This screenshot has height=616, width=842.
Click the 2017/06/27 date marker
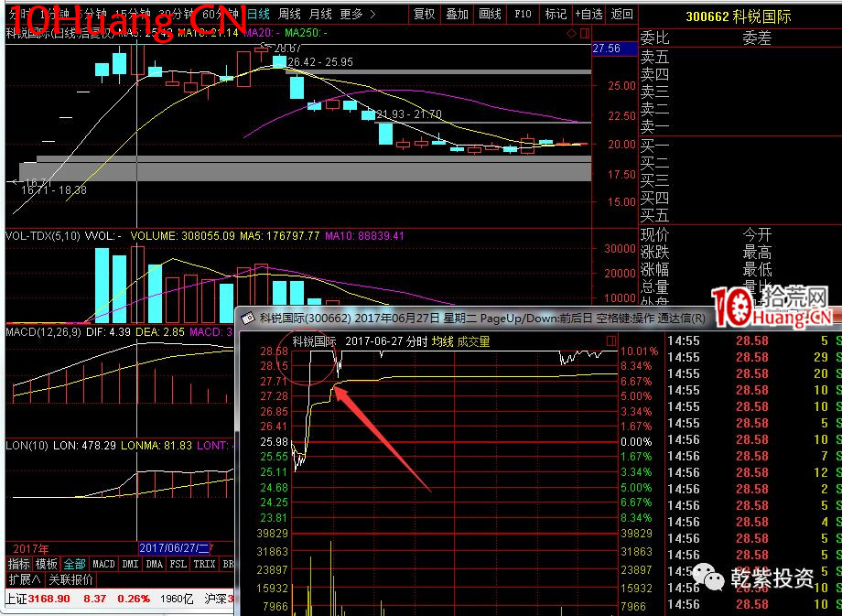(x=176, y=548)
